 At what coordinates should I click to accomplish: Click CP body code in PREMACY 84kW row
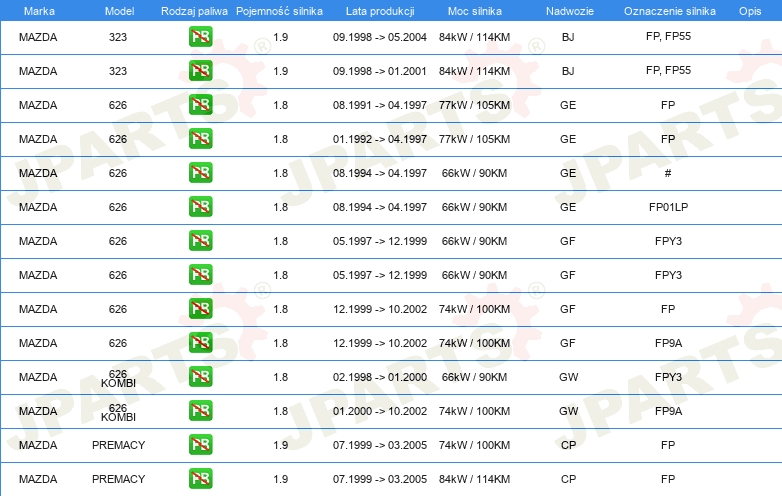pyautogui.click(x=568, y=479)
